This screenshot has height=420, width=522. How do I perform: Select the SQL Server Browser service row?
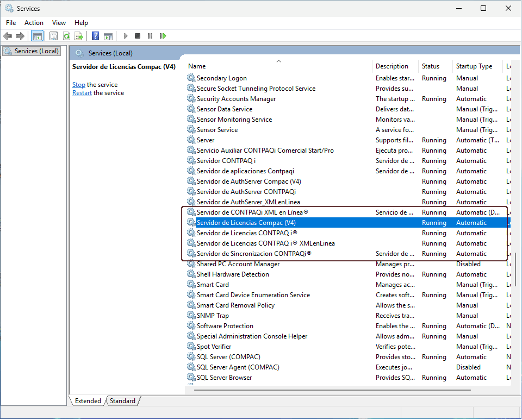tap(224, 378)
